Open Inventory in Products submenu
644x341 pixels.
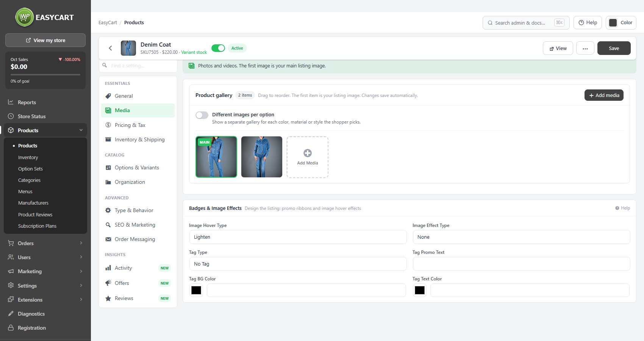(x=28, y=157)
